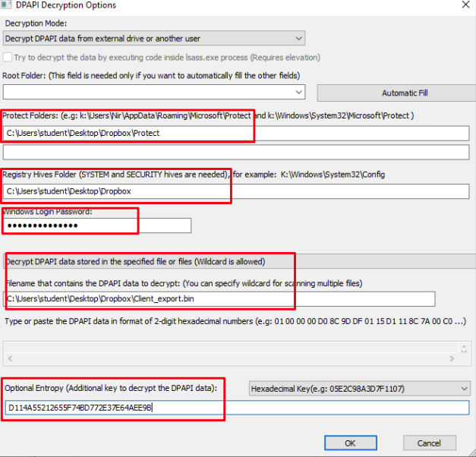Expand the Root Folder combo box

298,93
